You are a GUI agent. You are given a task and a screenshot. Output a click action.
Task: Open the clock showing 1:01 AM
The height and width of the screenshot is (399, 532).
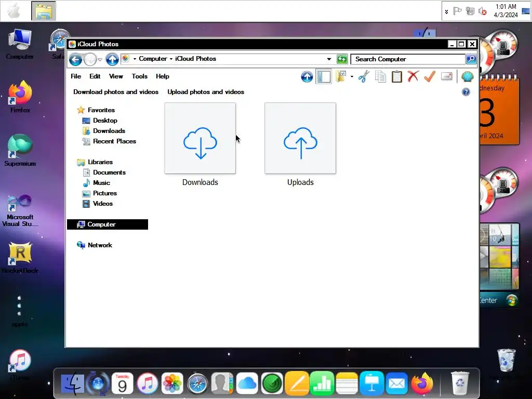pos(506,11)
